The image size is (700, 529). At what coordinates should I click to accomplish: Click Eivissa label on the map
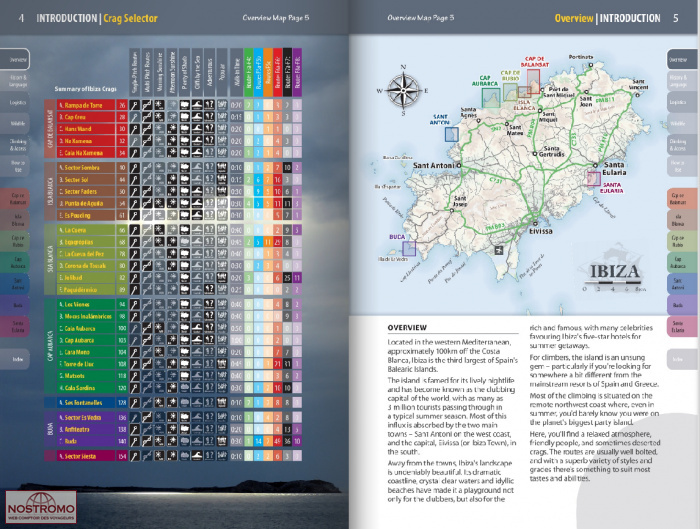coord(541,231)
